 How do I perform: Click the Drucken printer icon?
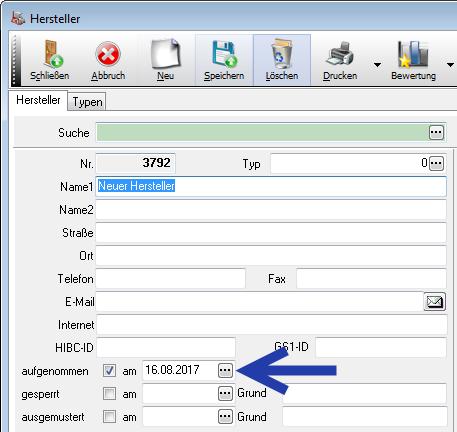pos(340,54)
